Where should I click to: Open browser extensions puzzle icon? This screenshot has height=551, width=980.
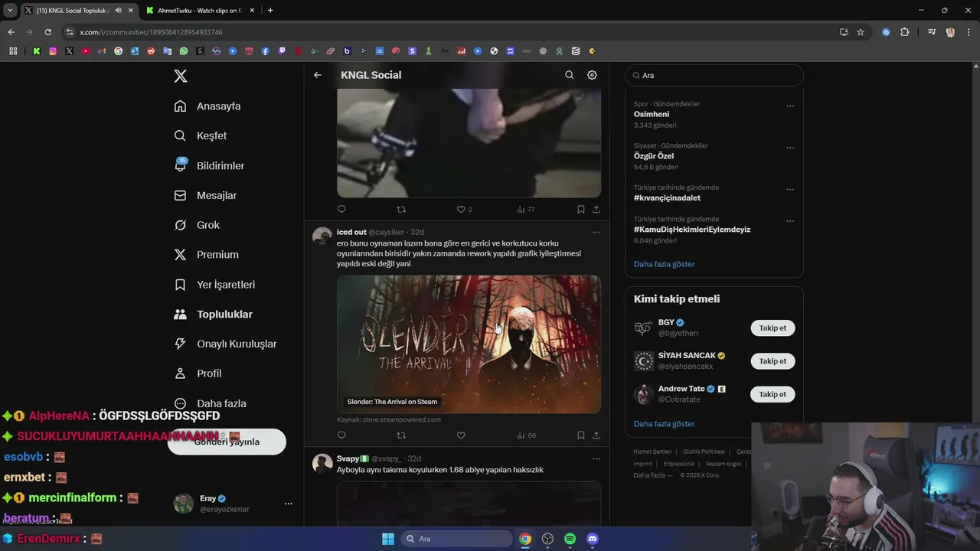tap(904, 32)
